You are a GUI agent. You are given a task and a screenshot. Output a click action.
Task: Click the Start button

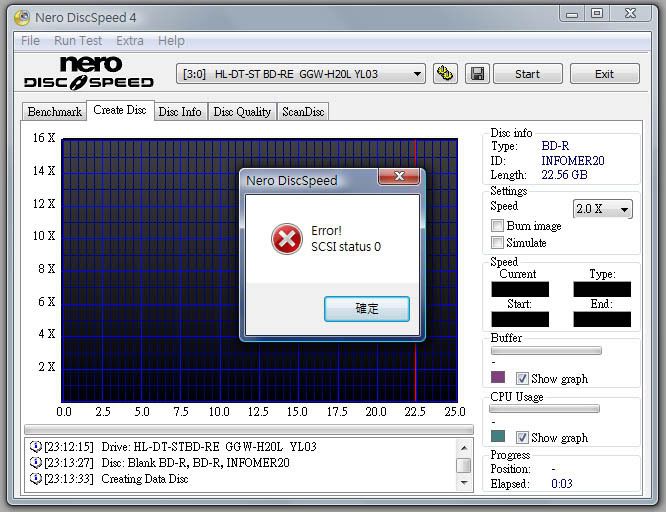528,74
